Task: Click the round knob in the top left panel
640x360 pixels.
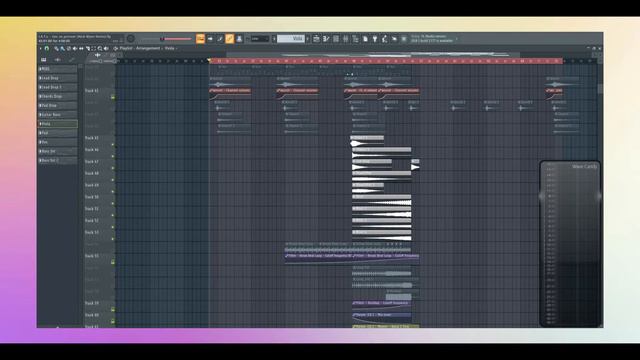Action: point(131,39)
